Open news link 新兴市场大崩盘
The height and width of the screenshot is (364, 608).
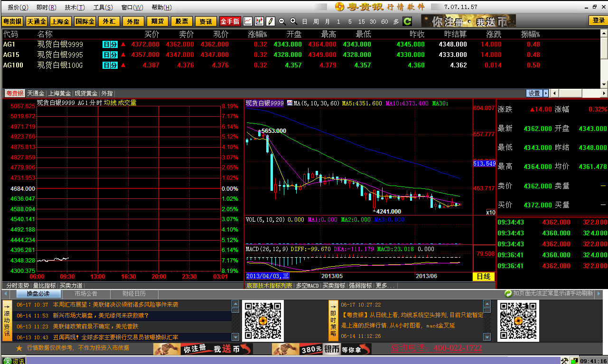click(101, 315)
